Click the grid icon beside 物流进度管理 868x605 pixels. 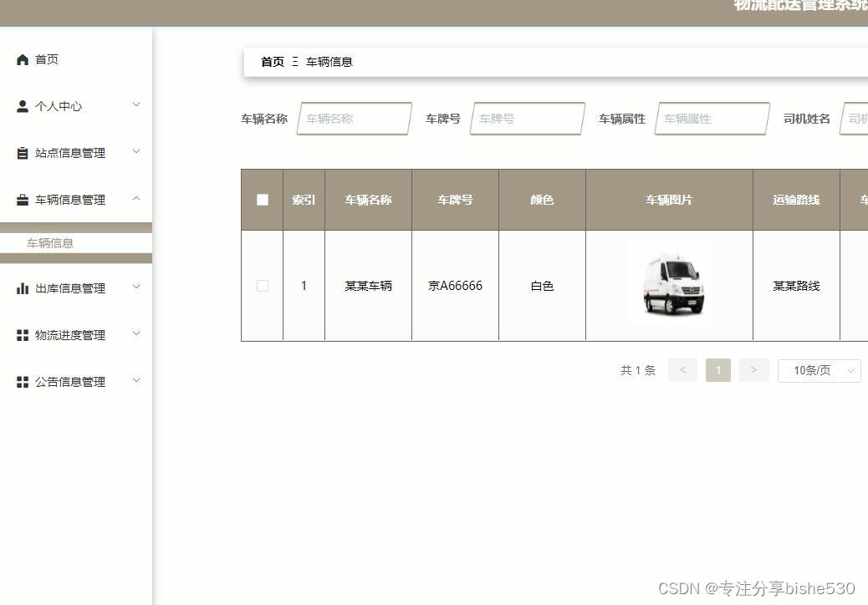pos(22,335)
